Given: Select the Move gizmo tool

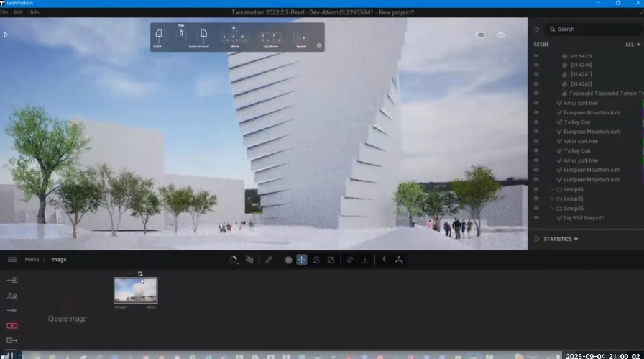Looking at the screenshot, I should [x=302, y=260].
